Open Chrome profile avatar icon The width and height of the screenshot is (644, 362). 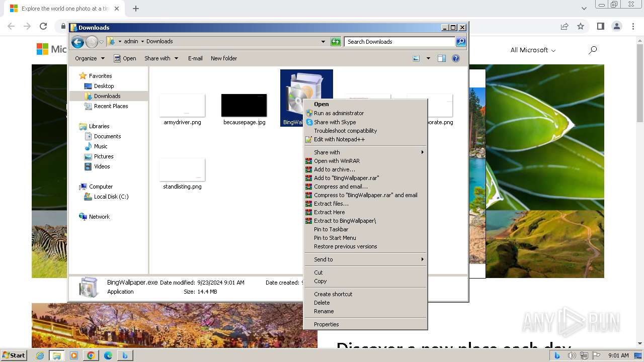pyautogui.click(x=617, y=26)
